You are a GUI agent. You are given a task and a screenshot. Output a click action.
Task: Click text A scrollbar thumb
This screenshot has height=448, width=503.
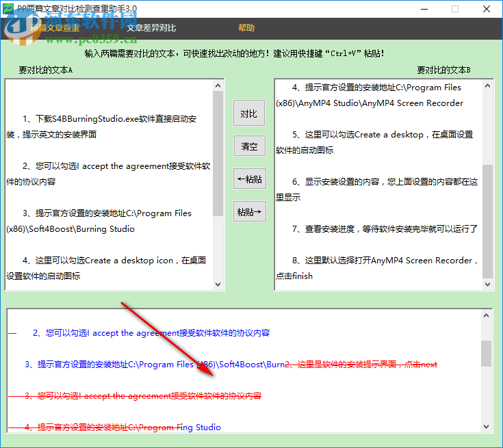click(x=218, y=153)
